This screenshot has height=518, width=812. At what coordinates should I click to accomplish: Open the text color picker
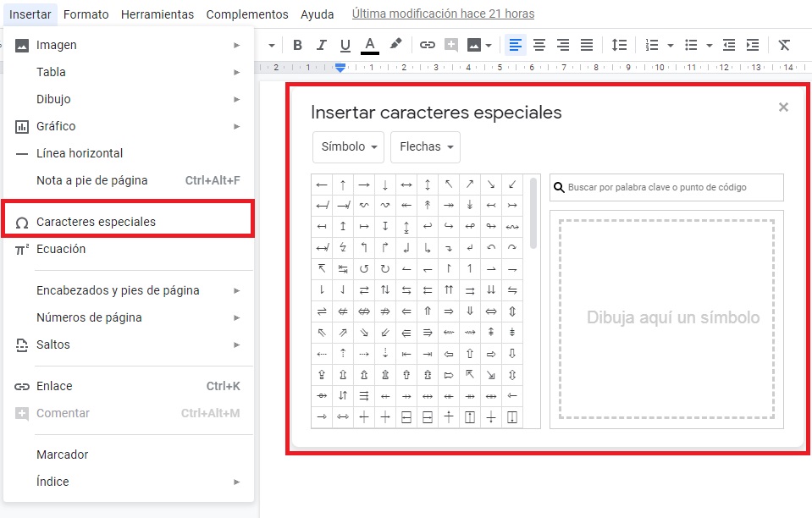(x=369, y=45)
